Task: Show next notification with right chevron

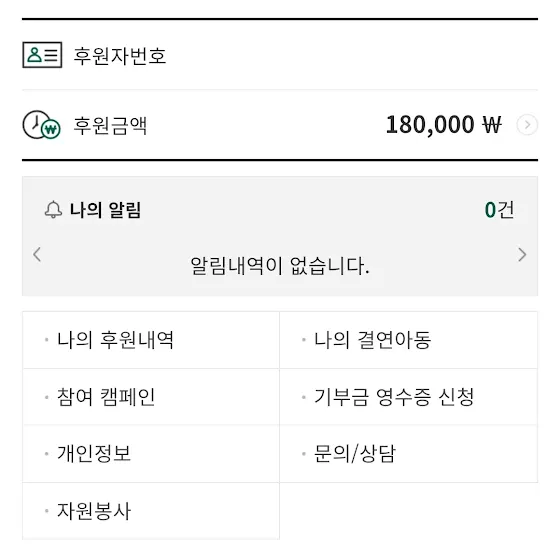Action: tap(522, 254)
